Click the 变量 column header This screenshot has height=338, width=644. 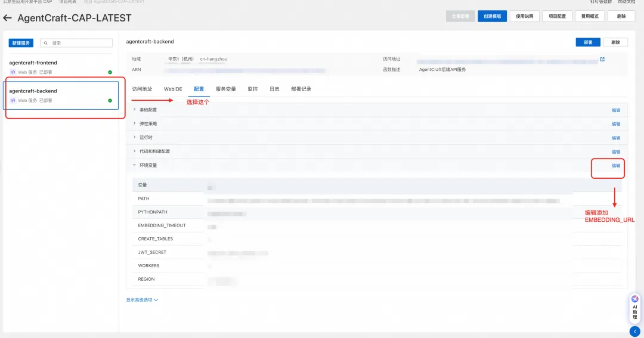click(143, 185)
